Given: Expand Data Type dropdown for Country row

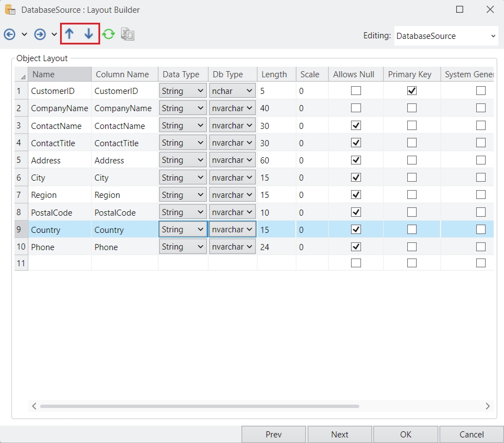Looking at the screenshot, I should click(x=200, y=230).
